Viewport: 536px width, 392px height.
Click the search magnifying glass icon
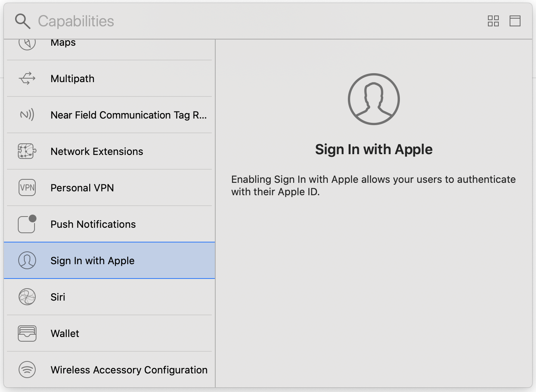click(x=22, y=21)
